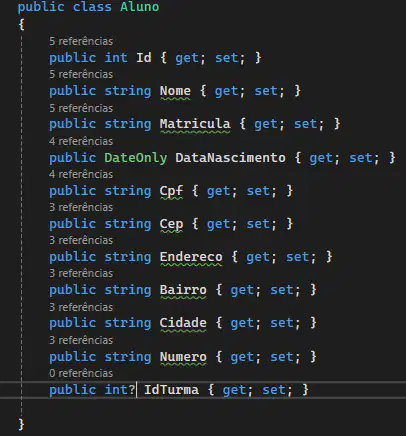The image size is (406, 436).
Task: Place cursor on the Cidade property
Action: pyautogui.click(x=183, y=323)
